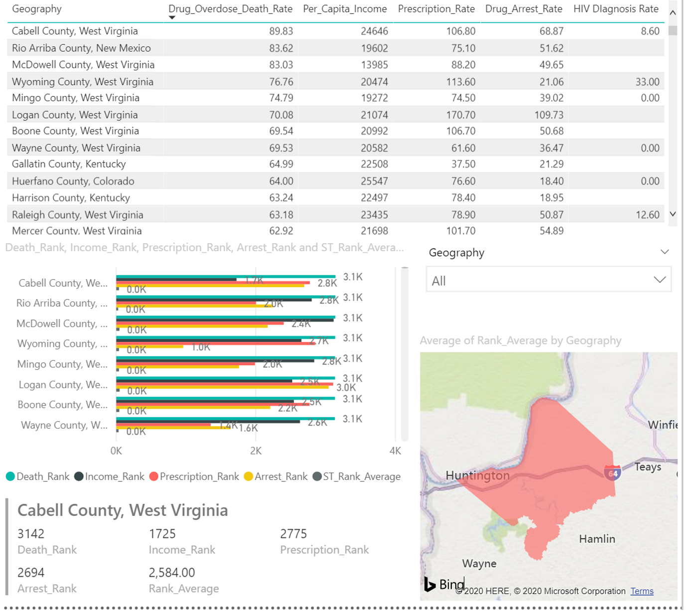Select Wayne County, West Virginia row
The height and width of the screenshot is (616, 691).
tap(335, 148)
